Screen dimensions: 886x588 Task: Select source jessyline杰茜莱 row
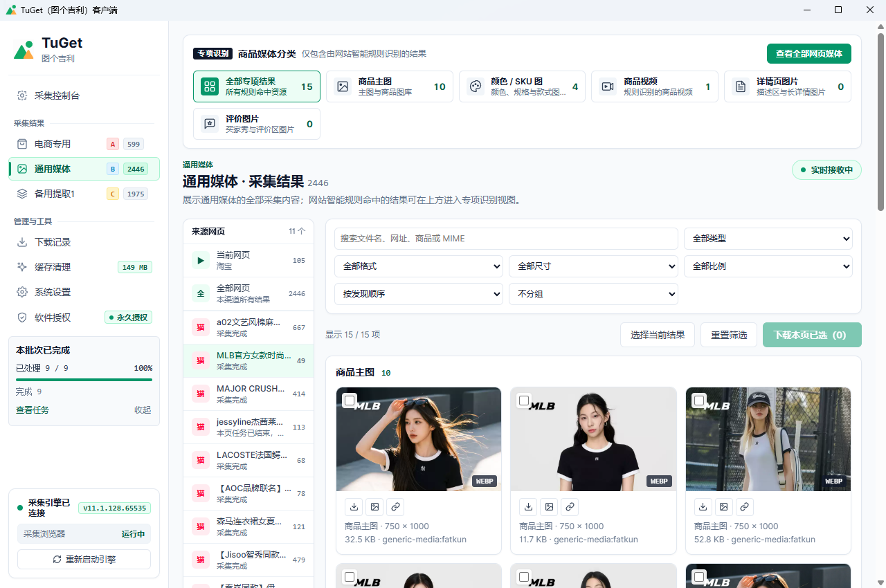pos(248,427)
